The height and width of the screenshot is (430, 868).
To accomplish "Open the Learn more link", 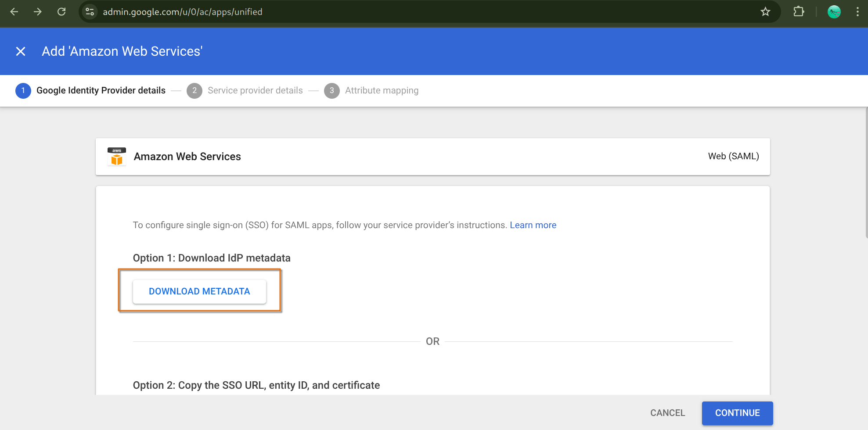I will point(533,225).
